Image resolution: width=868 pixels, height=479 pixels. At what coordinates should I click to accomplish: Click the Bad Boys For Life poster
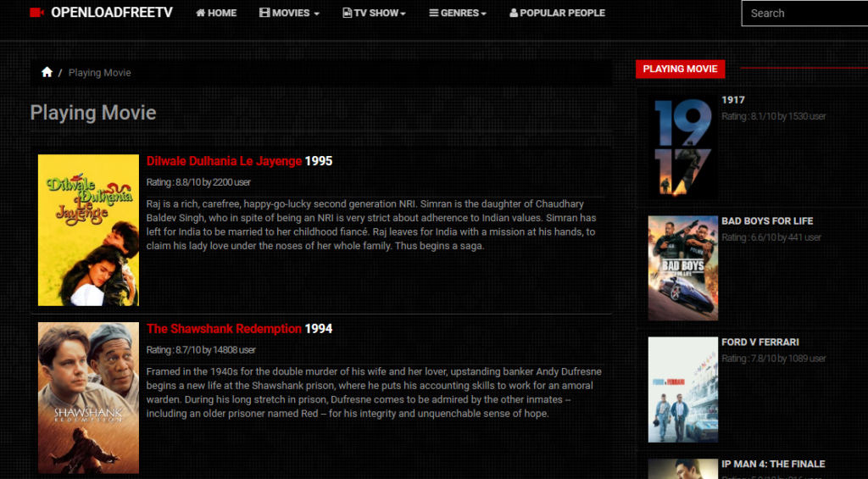coord(683,268)
